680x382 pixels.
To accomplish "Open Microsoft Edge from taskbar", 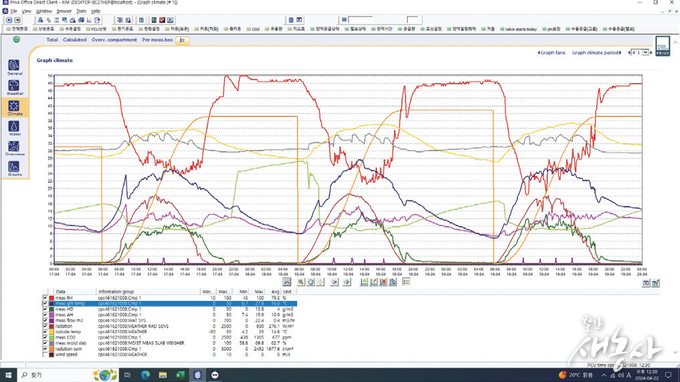I will click(x=145, y=375).
